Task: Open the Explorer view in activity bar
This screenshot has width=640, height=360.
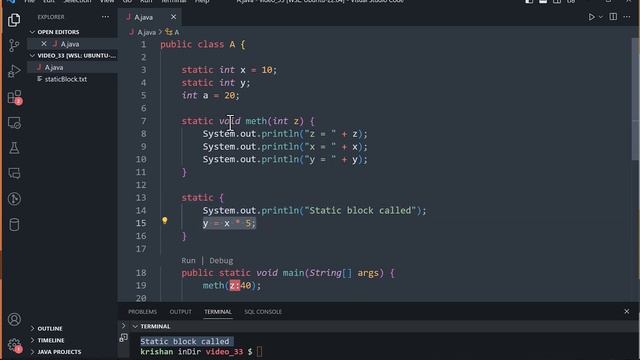Action: [14, 20]
